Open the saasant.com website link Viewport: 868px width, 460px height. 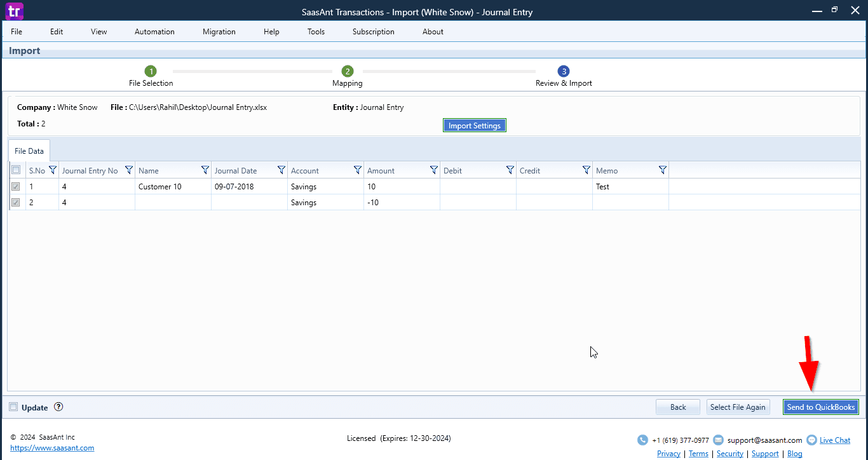click(x=52, y=447)
